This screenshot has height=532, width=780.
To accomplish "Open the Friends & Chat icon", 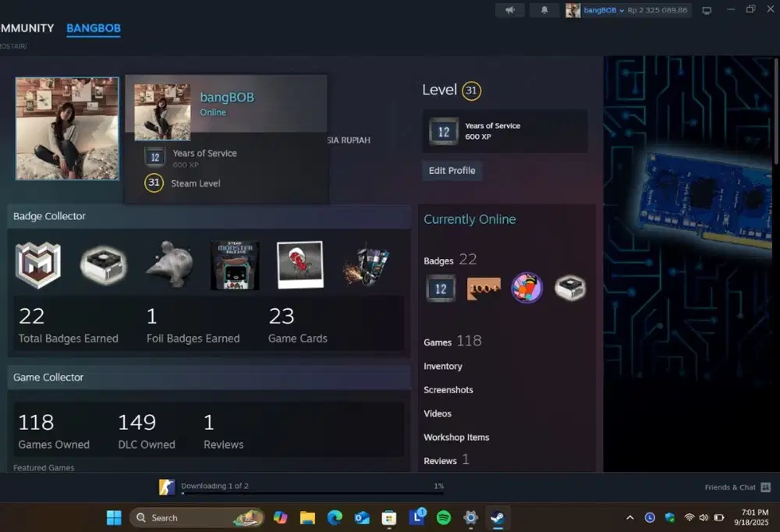I will coord(765,488).
